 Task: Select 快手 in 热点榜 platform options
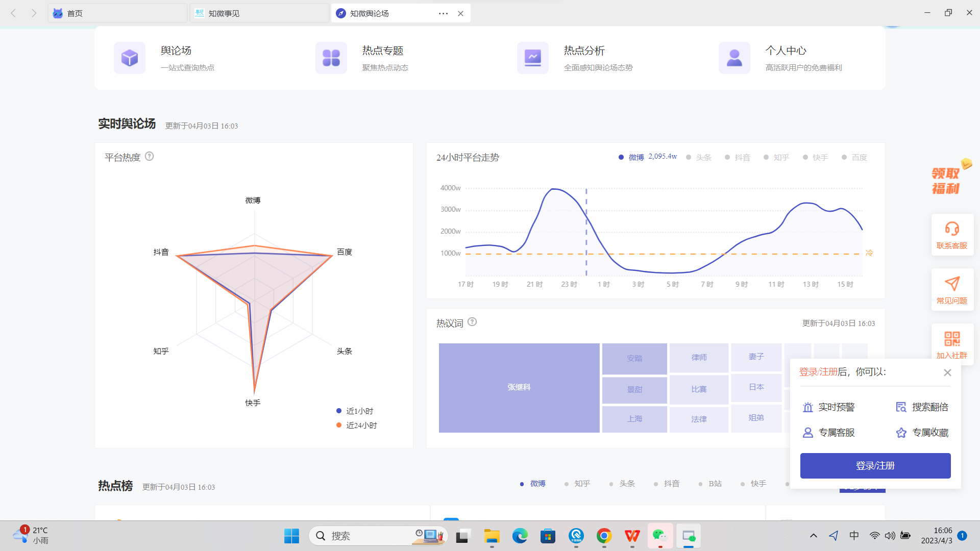click(x=753, y=484)
